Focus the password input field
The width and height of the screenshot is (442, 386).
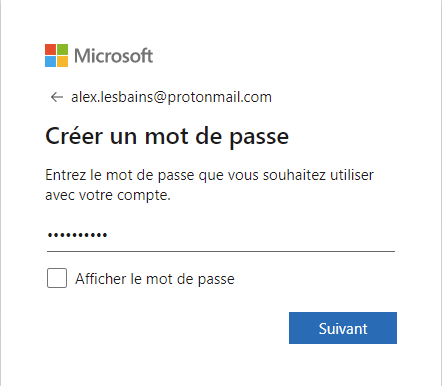(221, 235)
